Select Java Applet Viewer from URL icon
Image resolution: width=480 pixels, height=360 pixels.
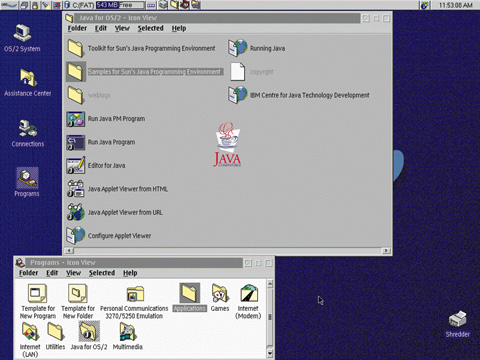click(76, 212)
